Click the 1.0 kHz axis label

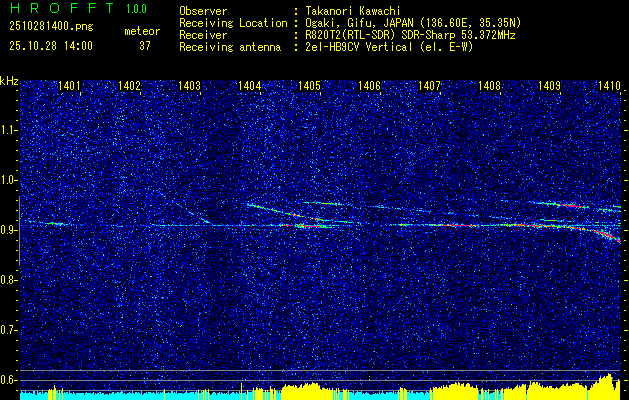click(8, 180)
